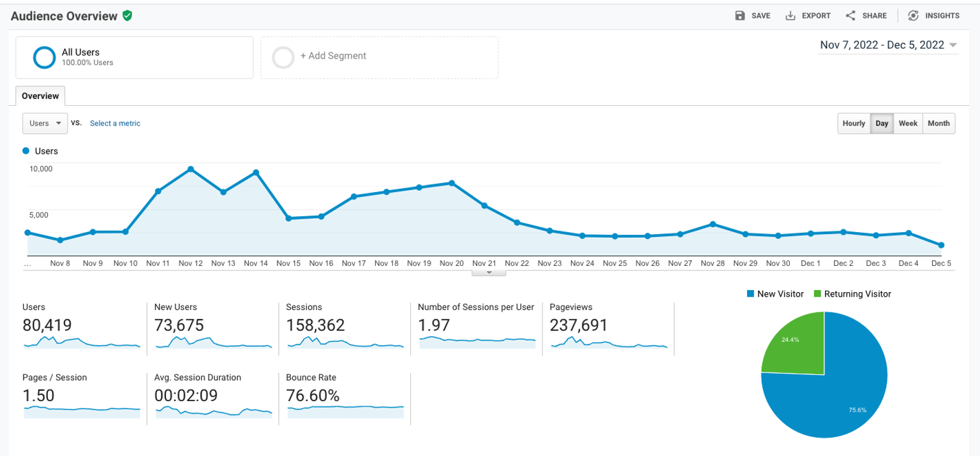This screenshot has height=456, width=980.
Task: Select Month granularity
Action: (939, 124)
